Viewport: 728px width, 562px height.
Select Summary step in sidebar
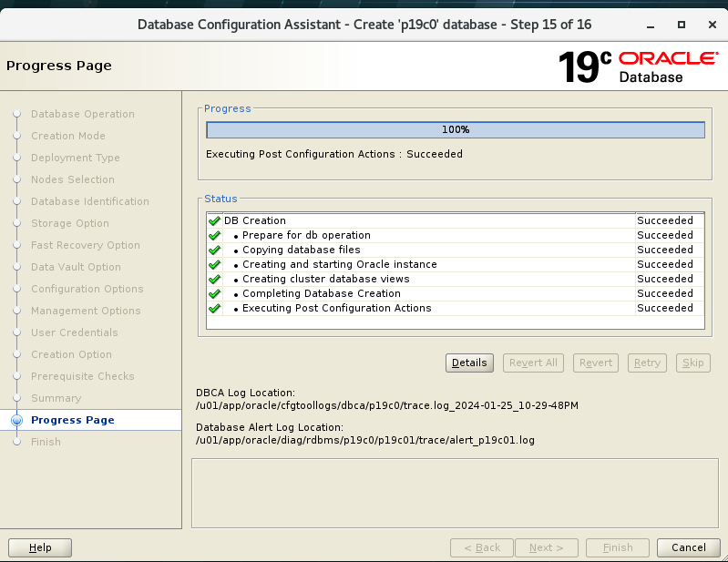[56, 398]
